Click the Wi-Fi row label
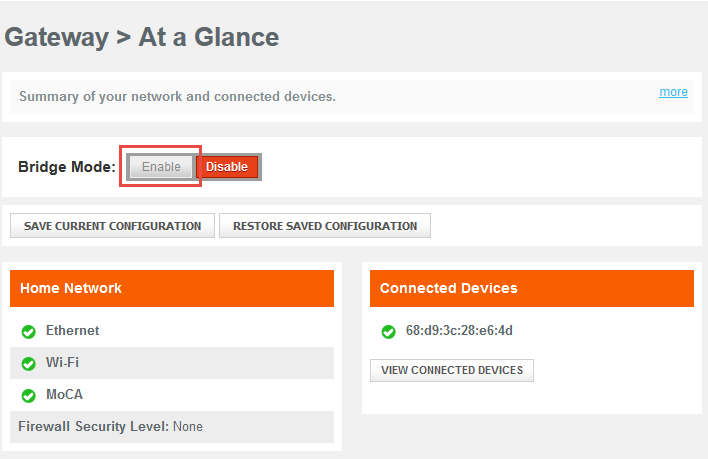 [x=62, y=363]
